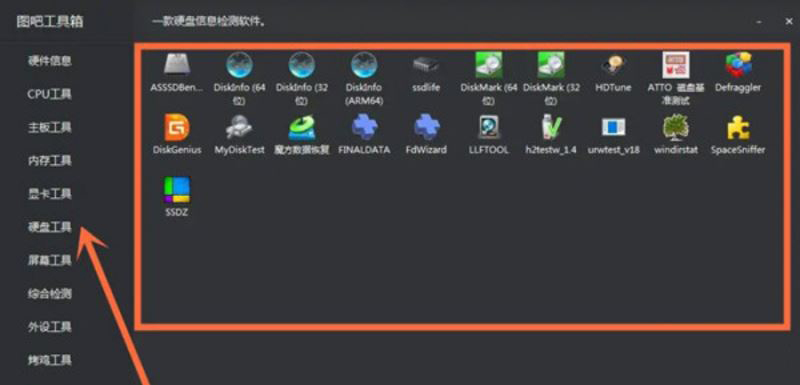This screenshot has height=385, width=800.
Task: Switch to 屏幕工具 category
Action: [49, 261]
